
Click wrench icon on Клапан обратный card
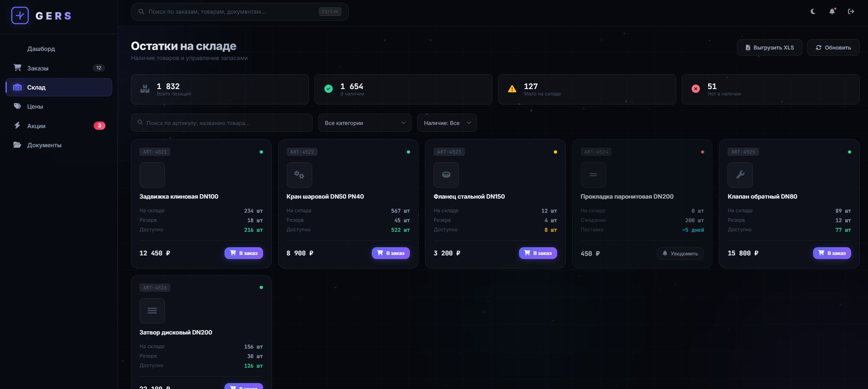pos(740,175)
